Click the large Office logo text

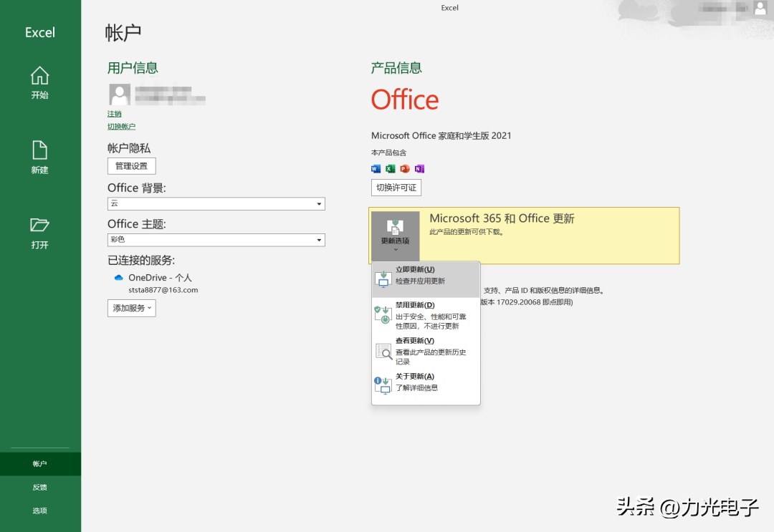[405, 100]
